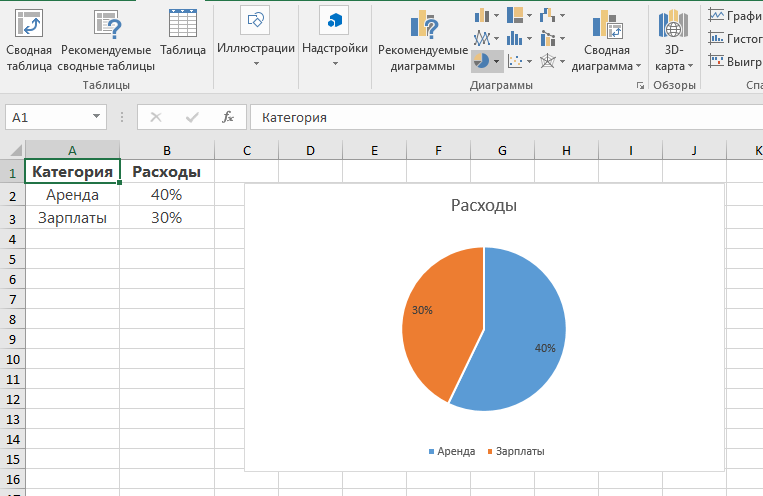This screenshot has height=496, width=763.
Task: Select legend entry text Зарплаты
Action: (x=520, y=452)
